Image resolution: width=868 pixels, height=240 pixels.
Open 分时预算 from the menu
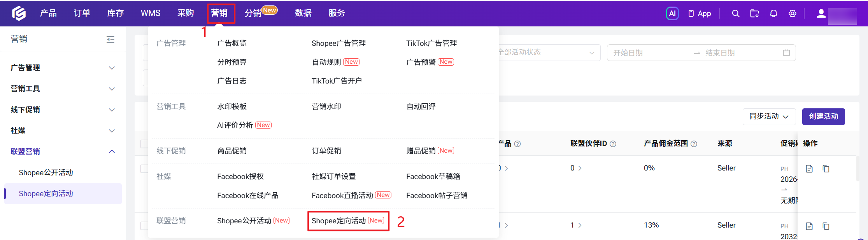(232, 62)
